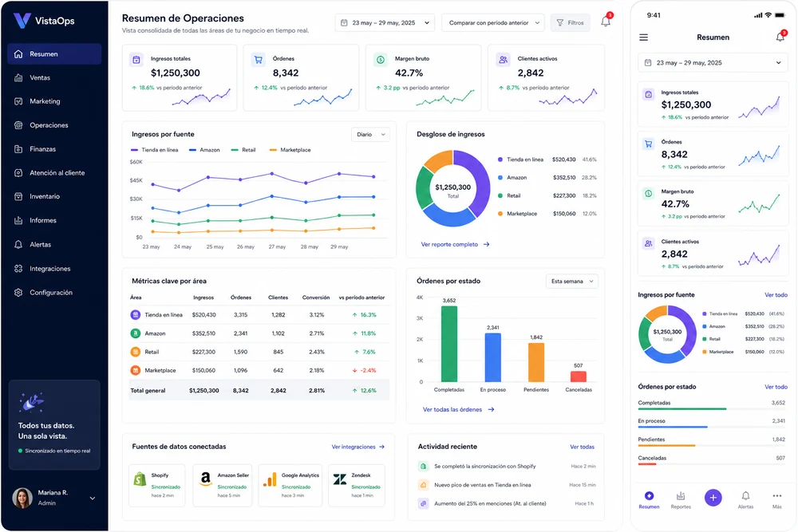Tap Reportes tab in mobile bottom nav
798x532 pixels.
click(x=681, y=500)
